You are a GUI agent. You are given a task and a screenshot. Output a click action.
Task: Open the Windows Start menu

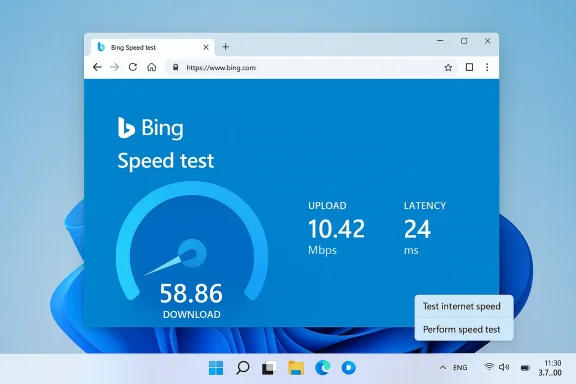[x=216, y=368]
